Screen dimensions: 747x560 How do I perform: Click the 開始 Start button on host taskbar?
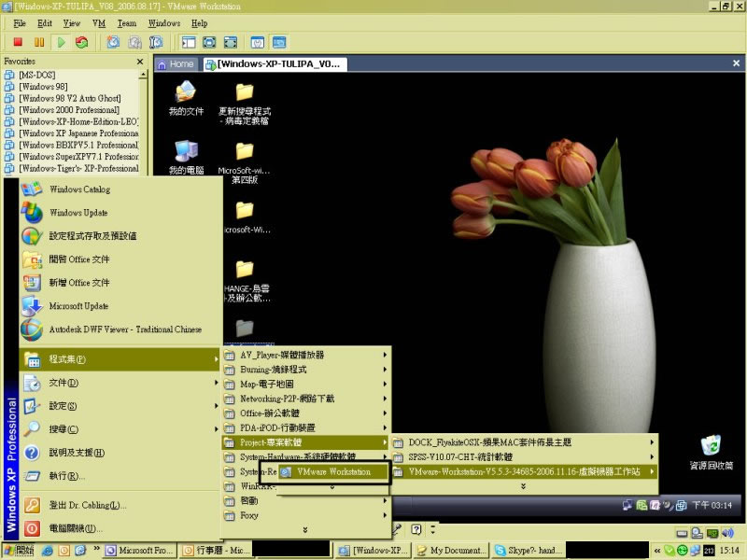click(x=19, y=551)
